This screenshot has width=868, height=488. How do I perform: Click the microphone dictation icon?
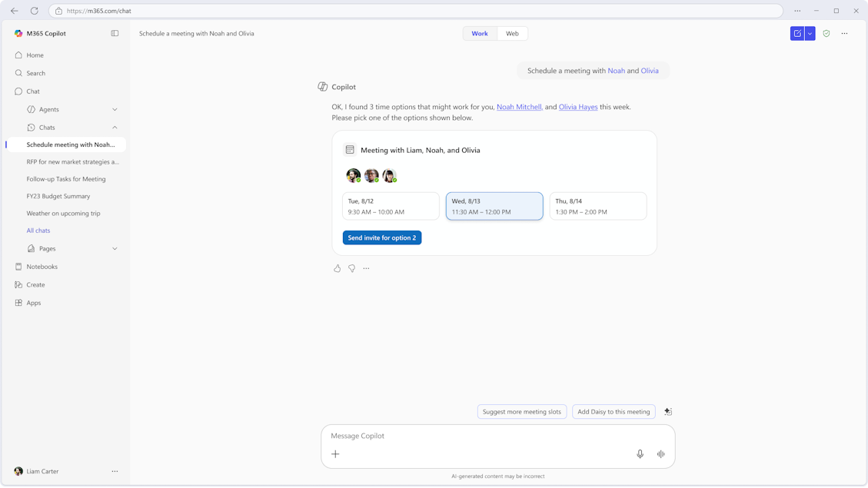point(640,454)
